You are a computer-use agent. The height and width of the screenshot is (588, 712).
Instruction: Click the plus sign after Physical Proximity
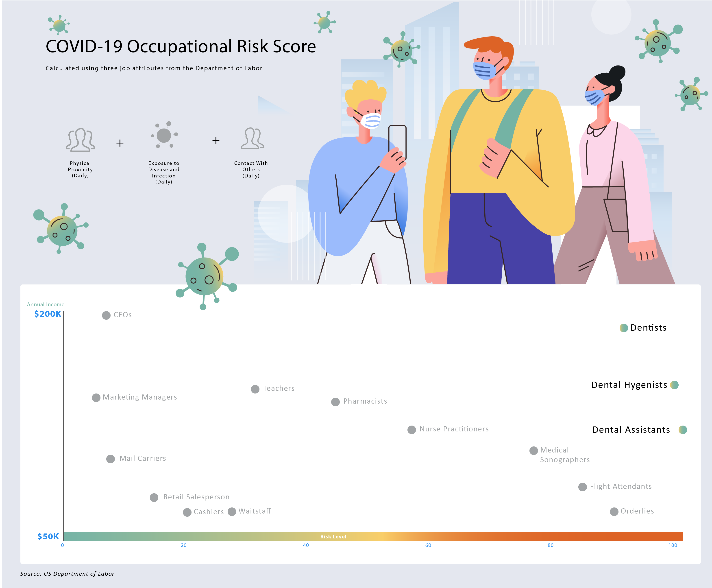coord(120,143)
